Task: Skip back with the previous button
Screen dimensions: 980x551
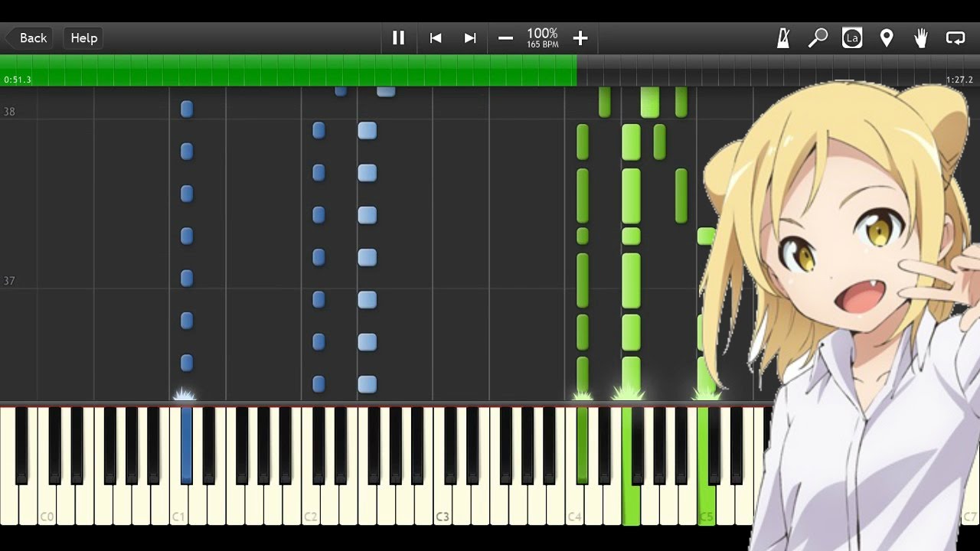Action: pyautogui.click(x=436, y=38)
